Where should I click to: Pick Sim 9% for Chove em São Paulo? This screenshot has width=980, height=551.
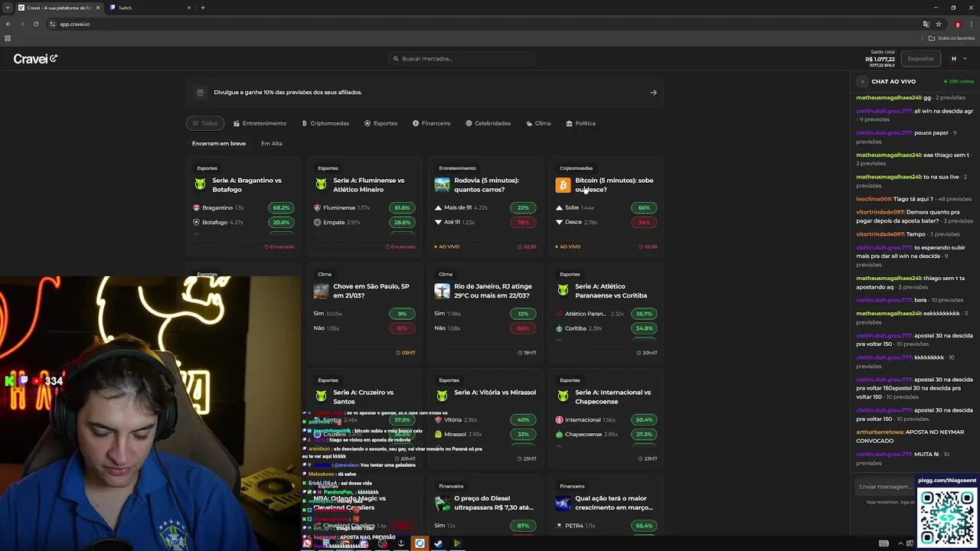(402, 314)
